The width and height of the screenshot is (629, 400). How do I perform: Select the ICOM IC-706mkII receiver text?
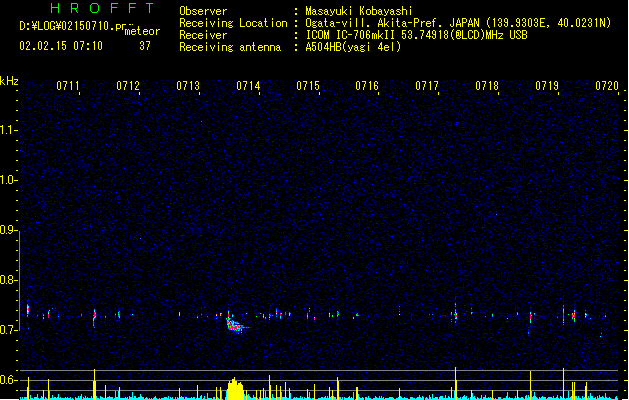click(416, 35)
